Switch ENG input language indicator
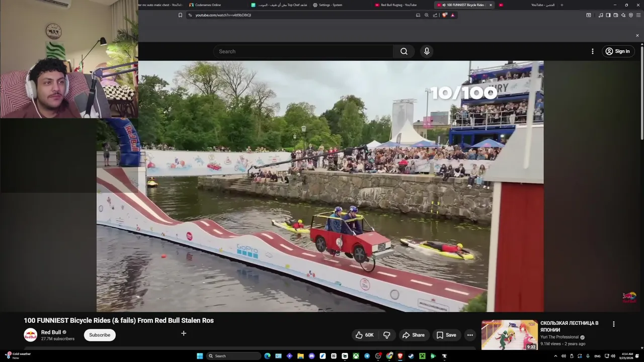Image resolution: width=644 pixels, height=362 pixels. (597, 356)
